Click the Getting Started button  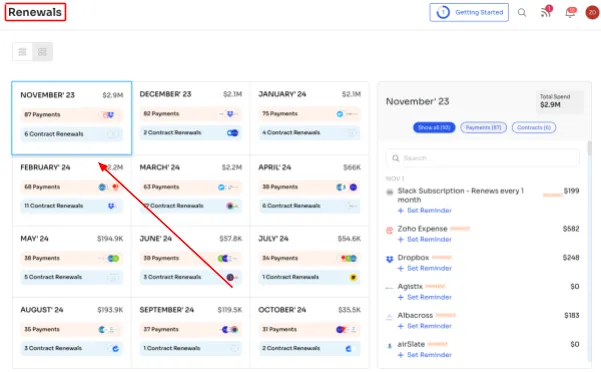[469, 12]
